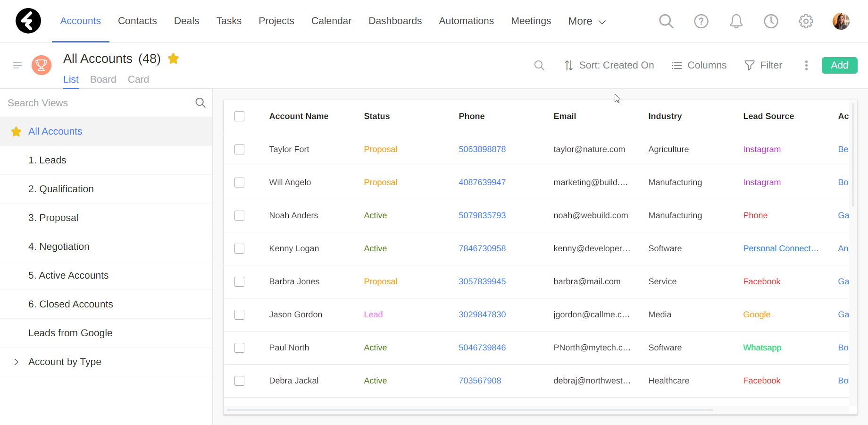Switch to Card view
The image size is (868, 425).
pyautogui.click(x=138, y=79)
